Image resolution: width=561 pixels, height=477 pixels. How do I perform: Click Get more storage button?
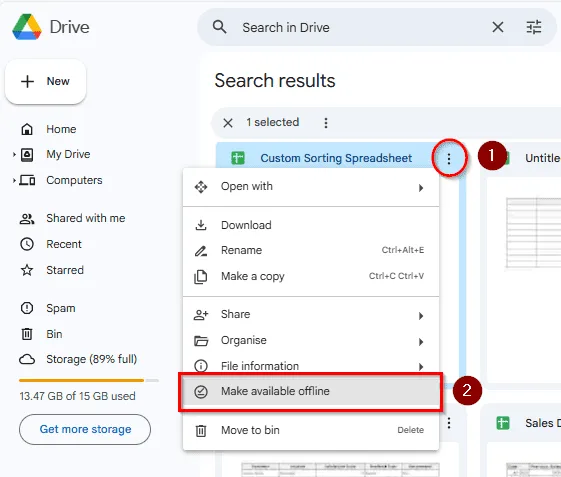85,429
